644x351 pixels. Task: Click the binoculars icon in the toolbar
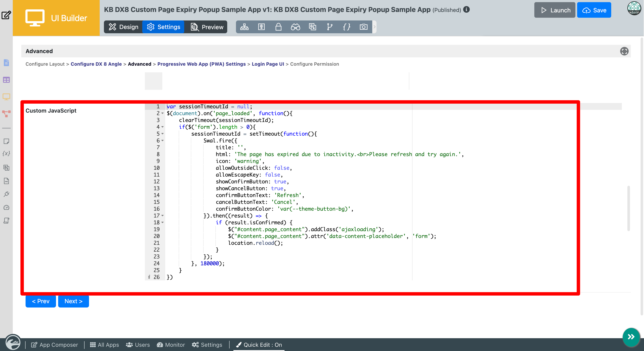coord(295,27)
